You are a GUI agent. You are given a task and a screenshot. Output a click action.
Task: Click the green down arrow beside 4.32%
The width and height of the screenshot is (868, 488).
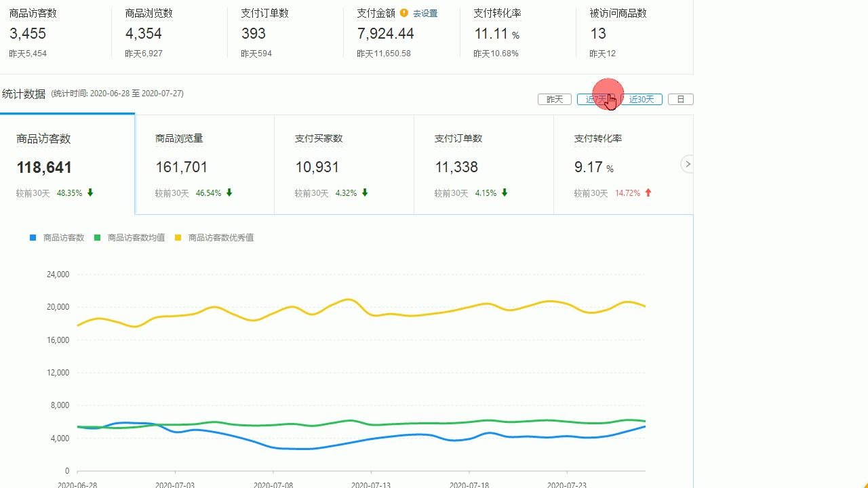pos(365,193)
